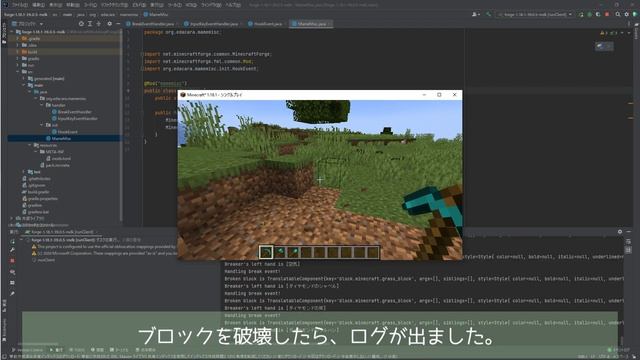Click the Debug bug icon in top toolbar
This screenshot has height=360, width=640.
[589, 14]
